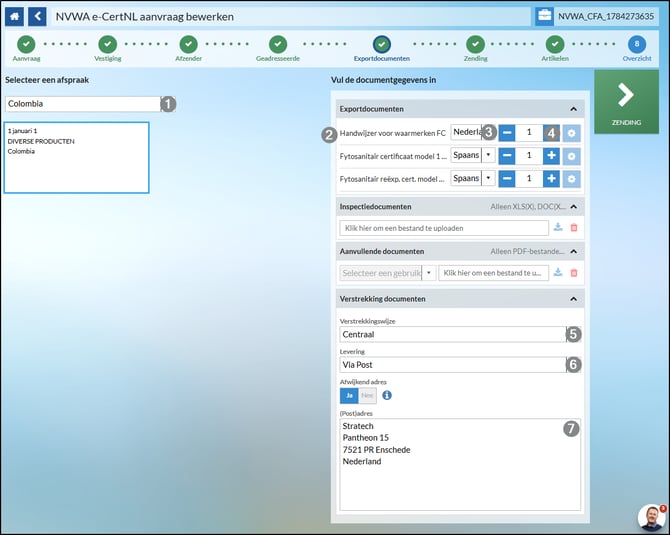Image resolution: width=670 pixels, height=535 pixels.
Task: Download the Inspectiedocumenten file
Action: (x=558, y=227)
